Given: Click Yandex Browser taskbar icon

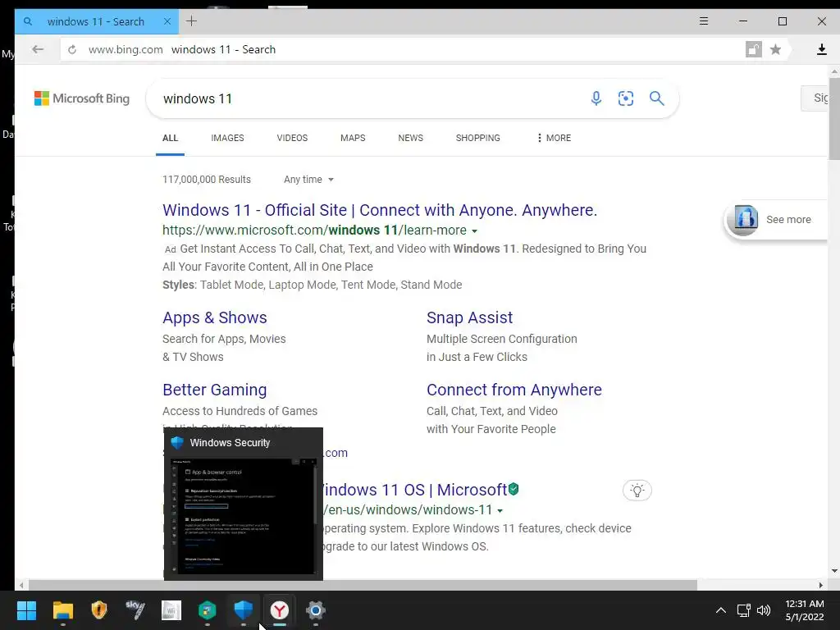Looking at the screenshot, I should click(x=279, y=610).
